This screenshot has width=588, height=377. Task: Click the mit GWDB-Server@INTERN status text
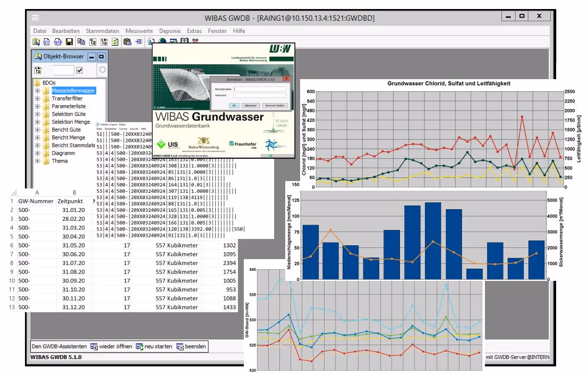tap(518, 357)
